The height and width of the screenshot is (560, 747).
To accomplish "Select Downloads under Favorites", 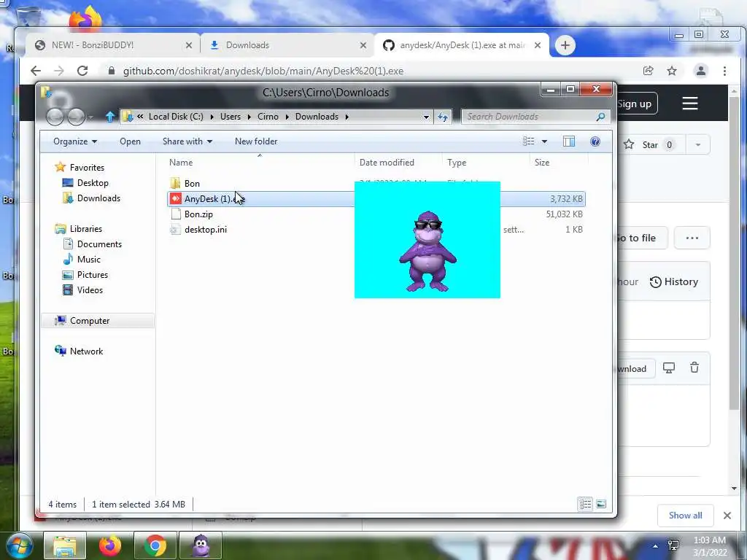I will (x=91, y=198).
